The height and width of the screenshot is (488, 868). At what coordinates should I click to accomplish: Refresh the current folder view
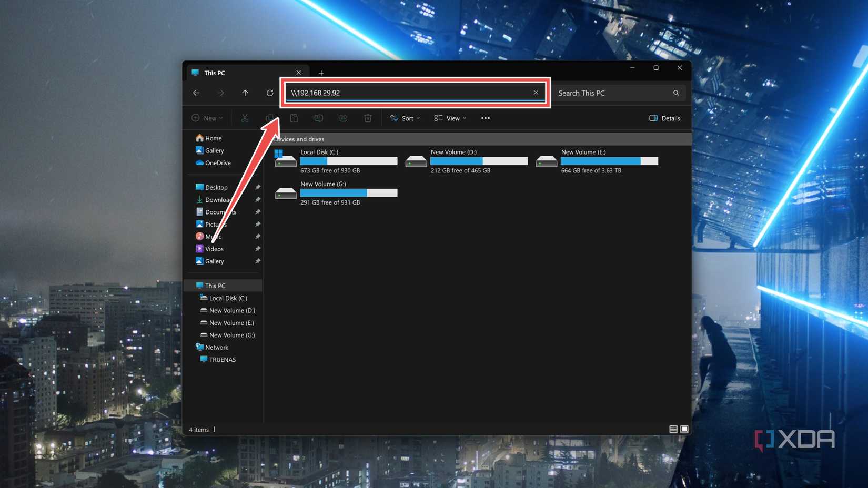pos(270,93)
